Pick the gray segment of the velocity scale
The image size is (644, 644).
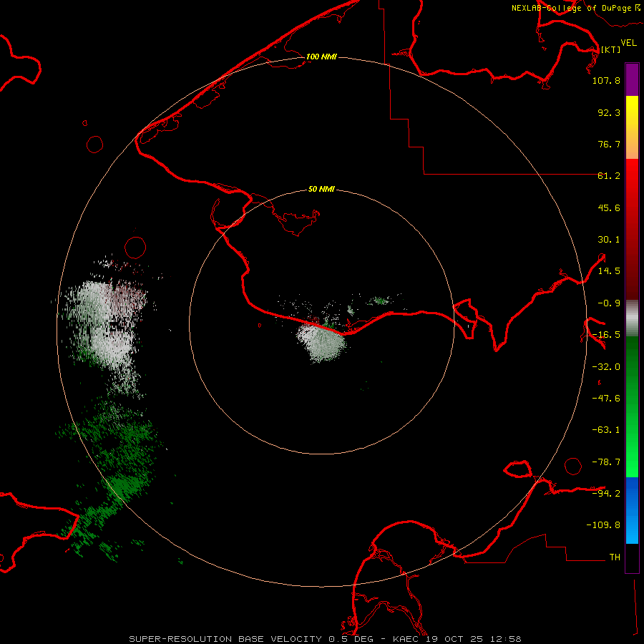632,318
